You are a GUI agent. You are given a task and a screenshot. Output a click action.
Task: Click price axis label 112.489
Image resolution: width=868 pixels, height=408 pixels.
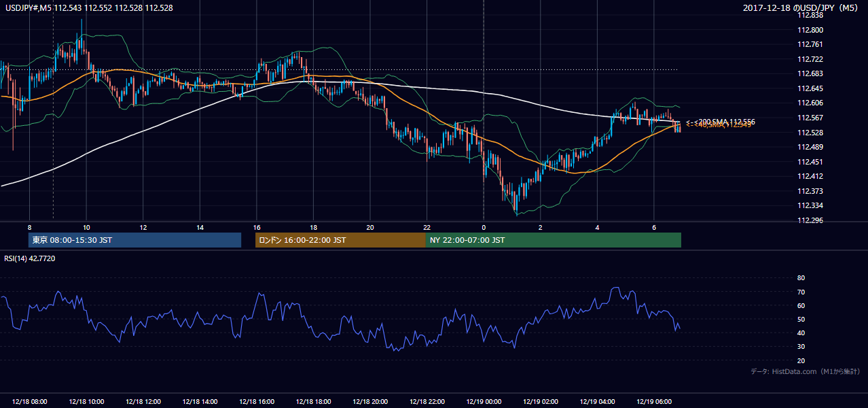pyautogui.click(x=811, y=147)
